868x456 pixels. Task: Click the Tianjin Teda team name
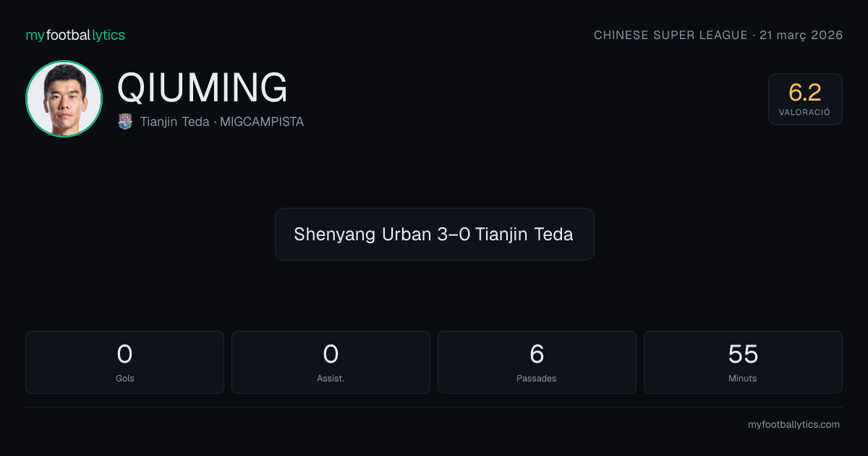[x=174, y=122]
